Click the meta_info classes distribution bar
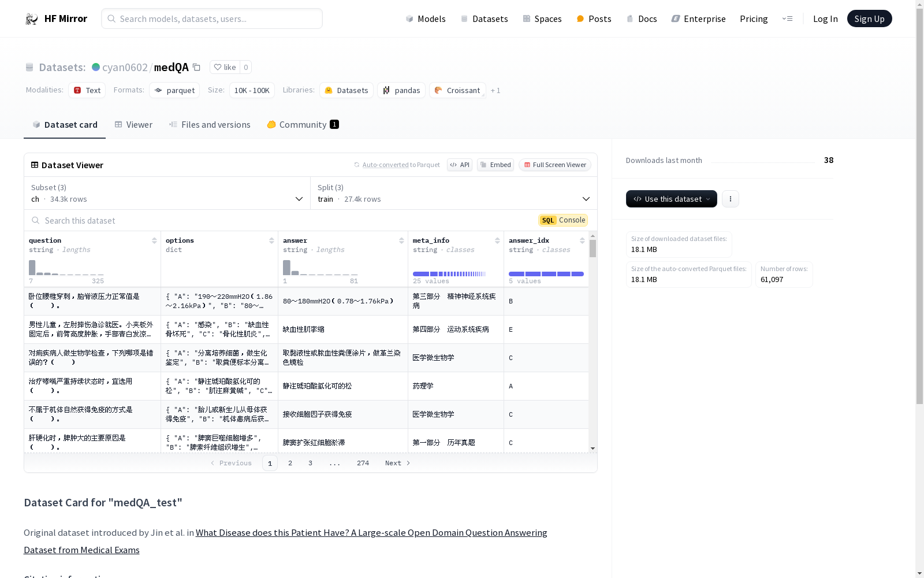Screen dimensions: 924x578 [449, 274]
